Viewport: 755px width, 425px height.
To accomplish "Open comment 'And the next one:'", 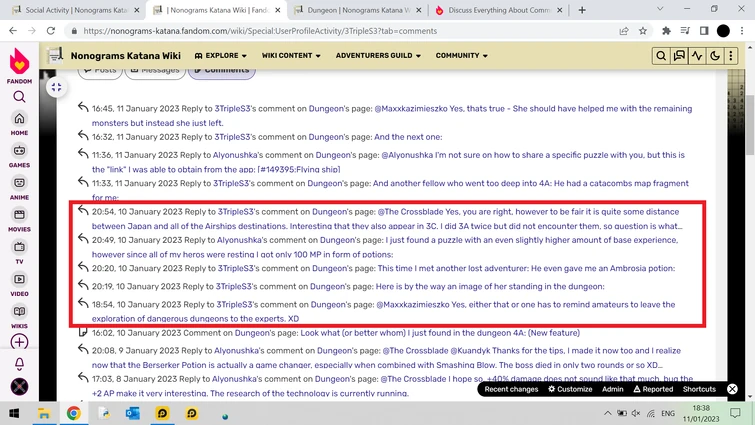I will point(408,137).
